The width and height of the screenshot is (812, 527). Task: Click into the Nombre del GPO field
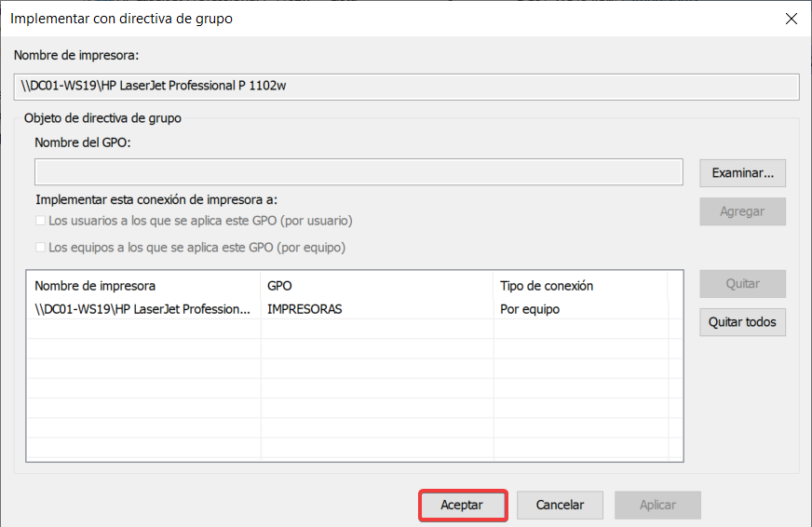[x=359, y=172]
